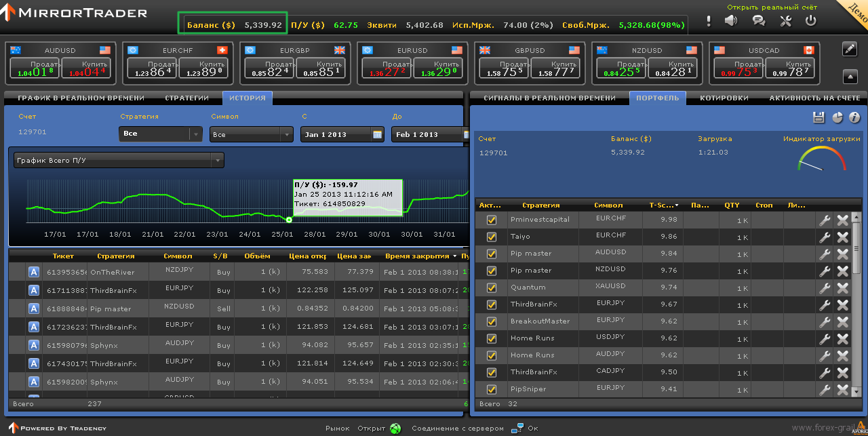Viewport: 868px width, 436px height.
Task: Click the pencil edit currency bar icon
Action: tap(850, 49)
